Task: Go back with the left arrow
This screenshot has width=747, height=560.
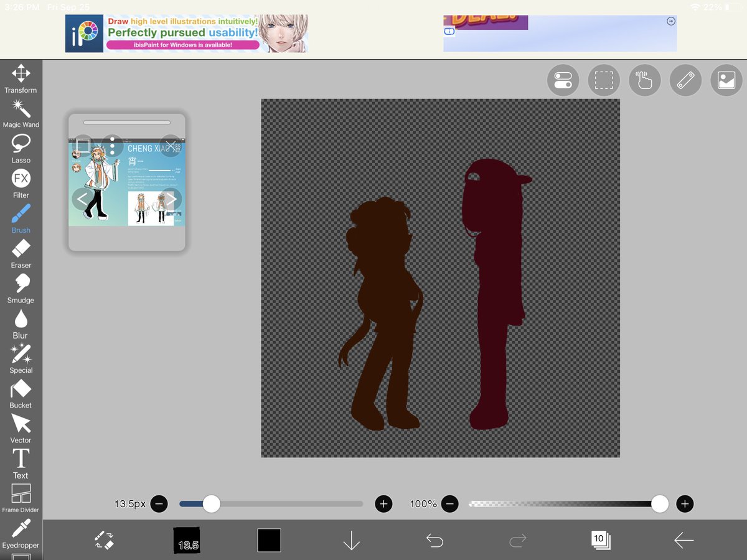Action: [x=684, y=540]
